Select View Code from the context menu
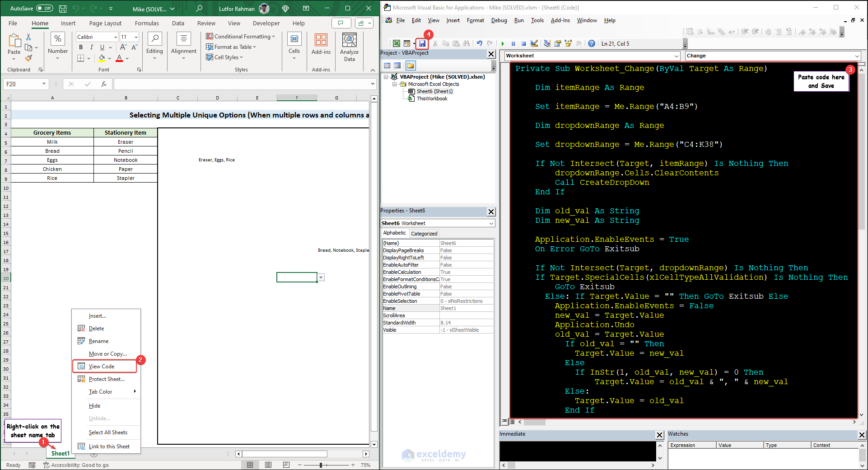This screenshot has height=470, width=868. tap(102, 367)
